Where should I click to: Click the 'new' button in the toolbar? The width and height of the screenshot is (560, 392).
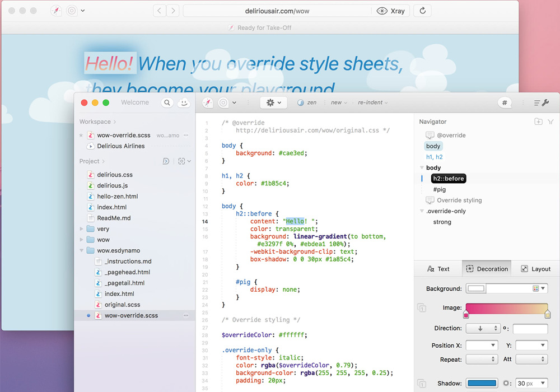[x=338, y=102]
